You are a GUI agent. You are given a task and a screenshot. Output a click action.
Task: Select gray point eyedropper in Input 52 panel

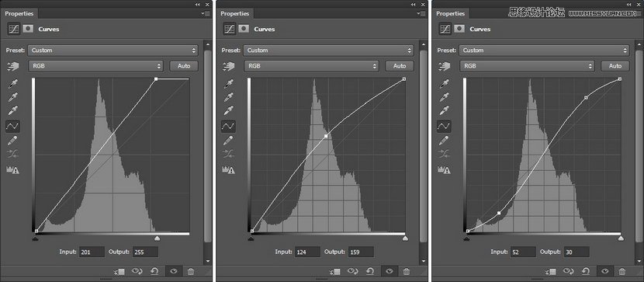click(445, 97)
